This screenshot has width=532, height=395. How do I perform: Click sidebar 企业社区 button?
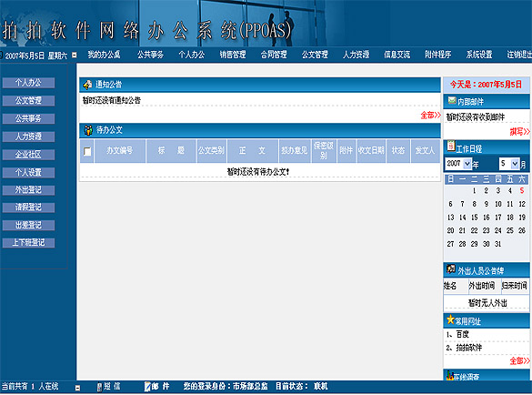[x=28, y=155]
